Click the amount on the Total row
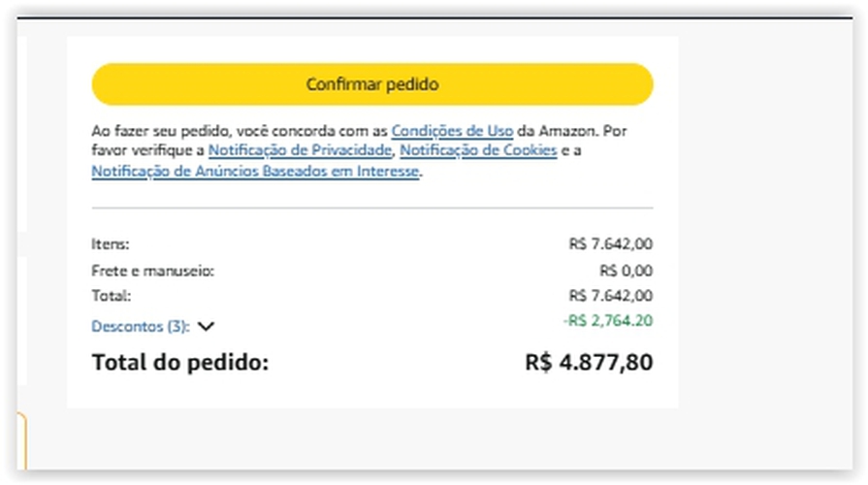This screenshot has height=485, width=868. (611, 296)
